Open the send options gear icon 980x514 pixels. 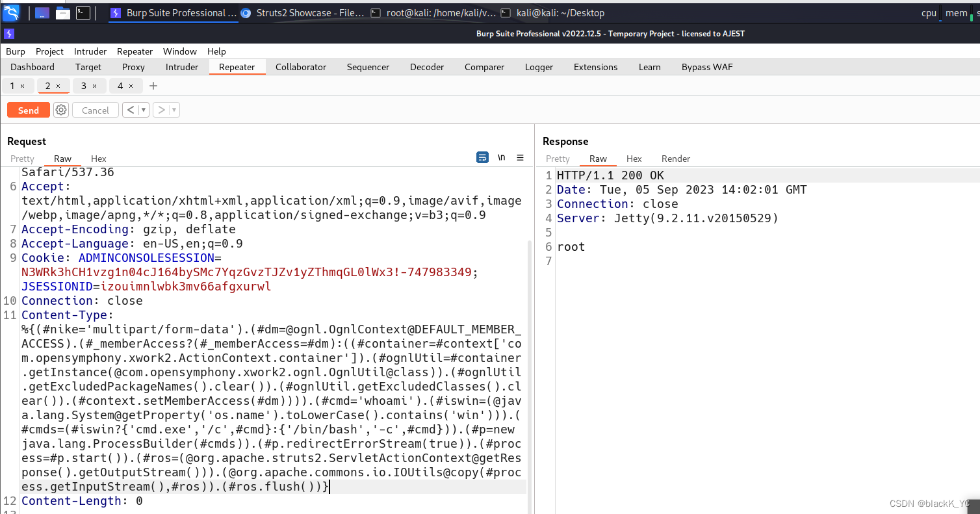tap(61, 110)
